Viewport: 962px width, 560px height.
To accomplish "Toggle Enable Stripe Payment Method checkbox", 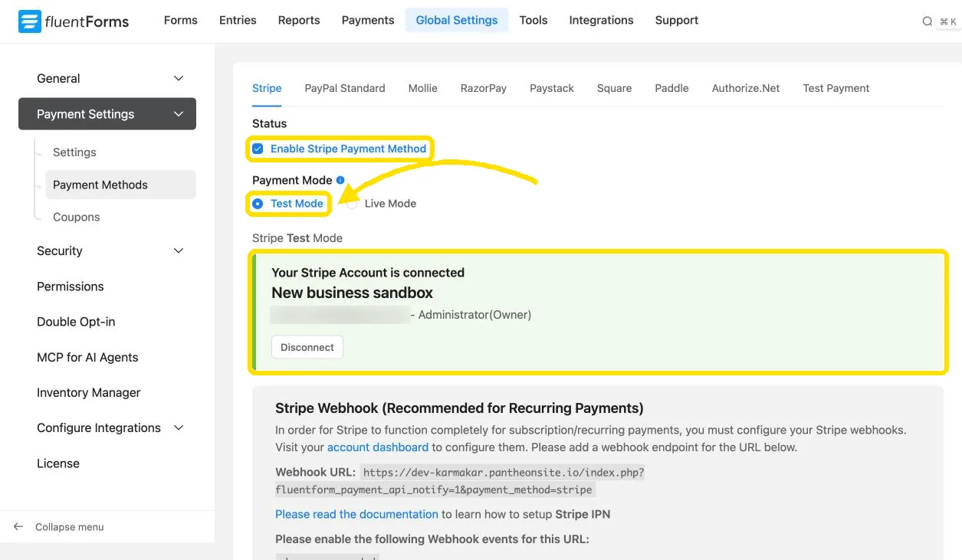I will tap(258, 149).
